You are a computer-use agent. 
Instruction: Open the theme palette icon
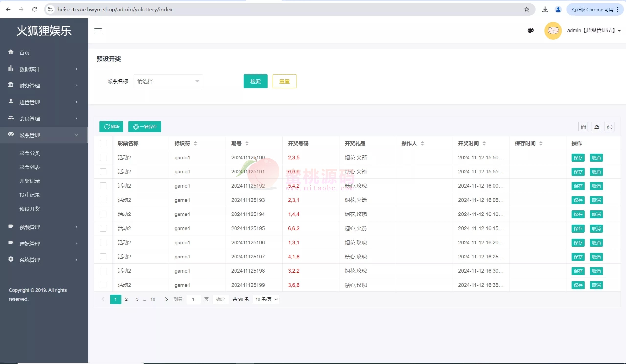coord(530,31)
